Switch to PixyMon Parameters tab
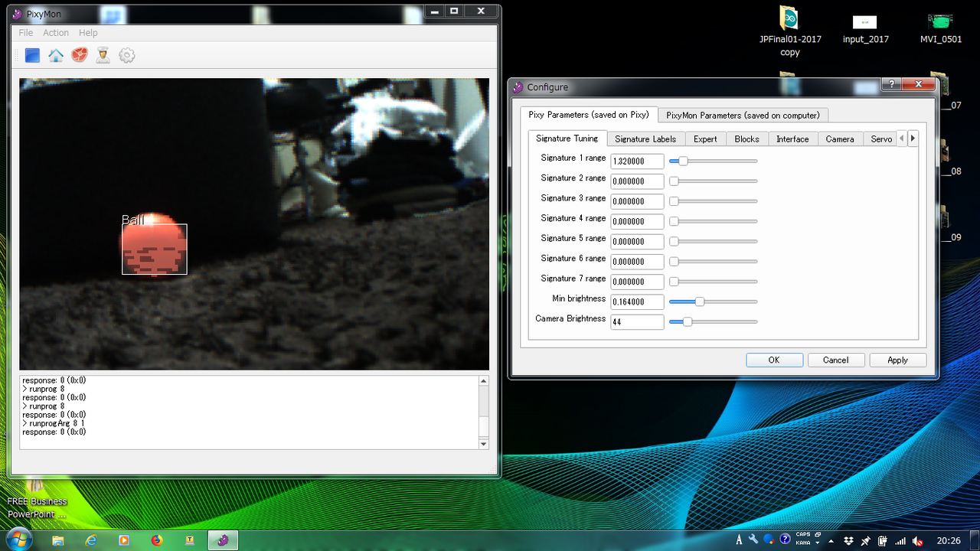Image resolution: width=980 pixels, height=551 pixels. [x=743, y=114]
